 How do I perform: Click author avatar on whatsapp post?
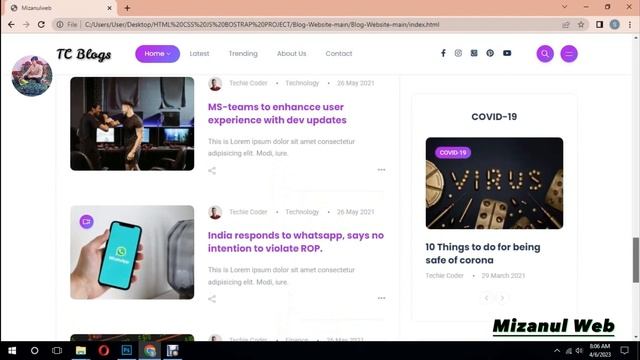click(215, 213)
